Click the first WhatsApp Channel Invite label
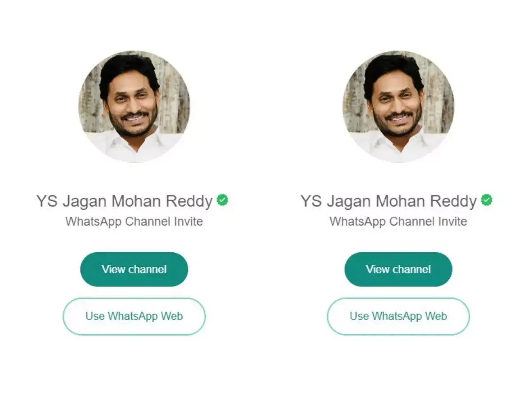532x399 pixels. click(134, 222)
